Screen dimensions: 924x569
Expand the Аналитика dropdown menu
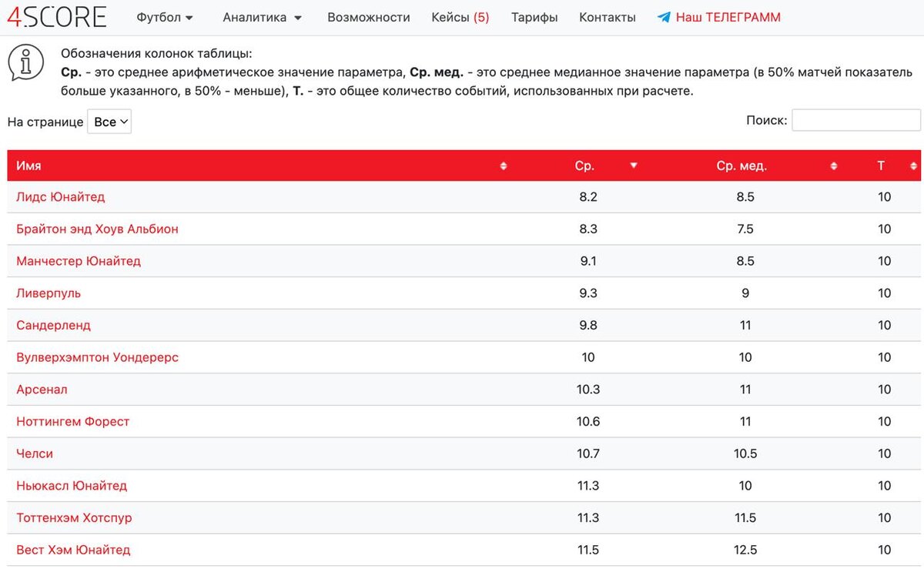click(x=263, y=17)
